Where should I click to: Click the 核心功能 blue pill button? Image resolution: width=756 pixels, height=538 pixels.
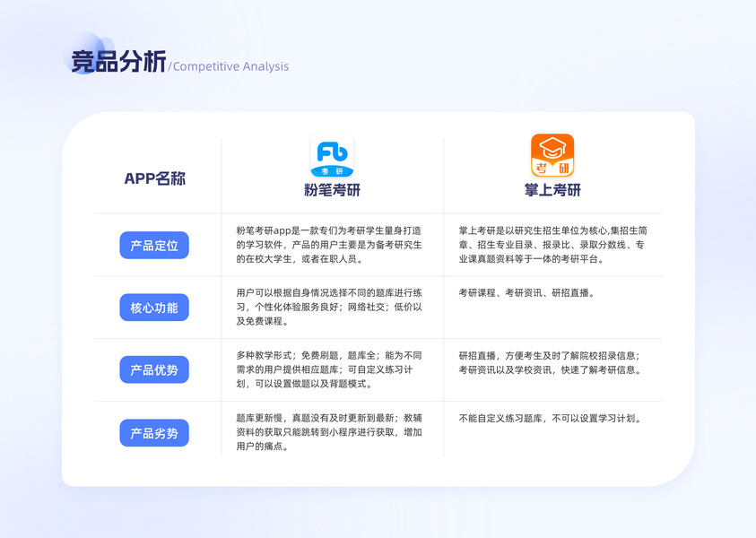click(154, 308)
